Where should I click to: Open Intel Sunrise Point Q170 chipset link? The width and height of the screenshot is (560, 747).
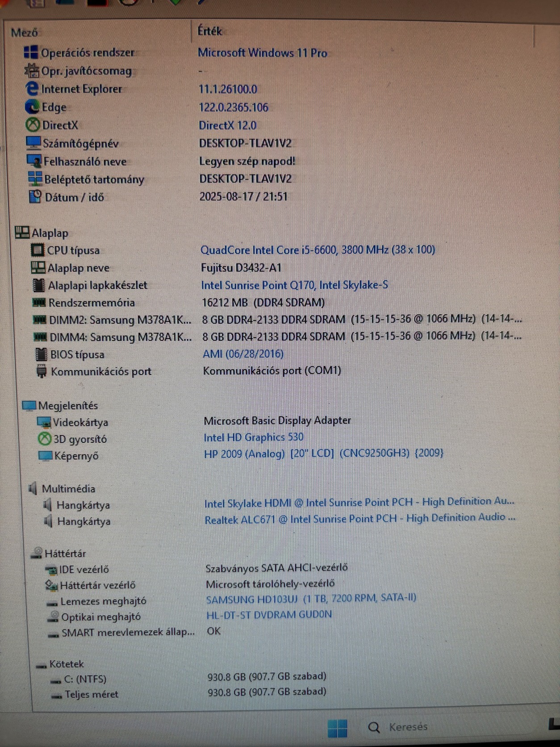coord(294,285)
